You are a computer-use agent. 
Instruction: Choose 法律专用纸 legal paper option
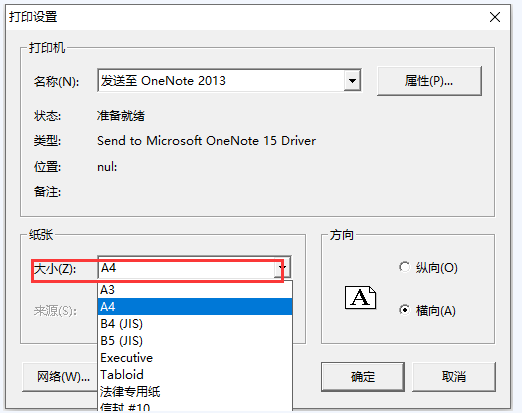(195, 392)
